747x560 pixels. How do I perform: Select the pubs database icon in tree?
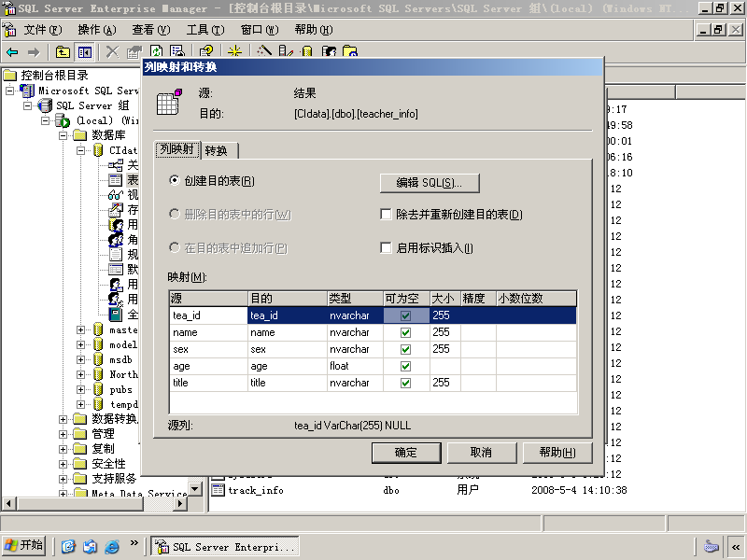(x=98, y=389)
